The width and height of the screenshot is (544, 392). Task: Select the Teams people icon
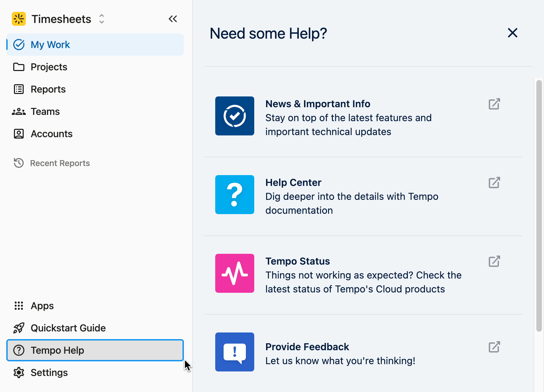(19, 111)
